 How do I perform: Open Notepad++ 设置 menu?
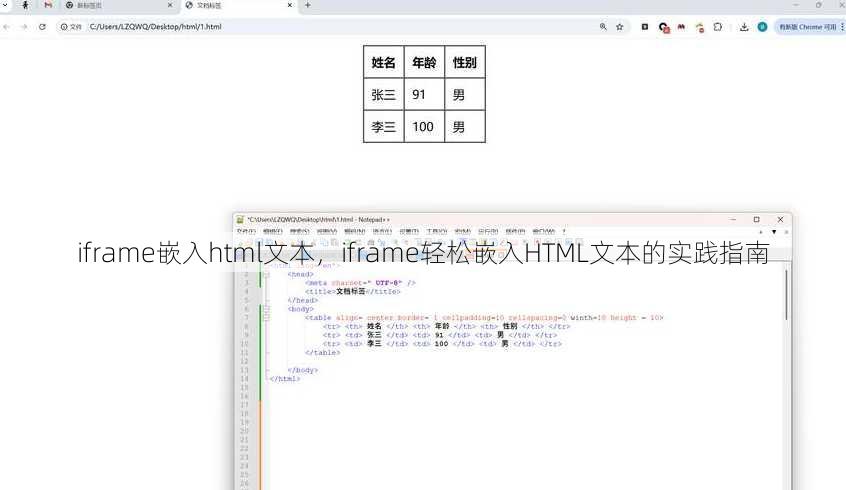(409, 232)
